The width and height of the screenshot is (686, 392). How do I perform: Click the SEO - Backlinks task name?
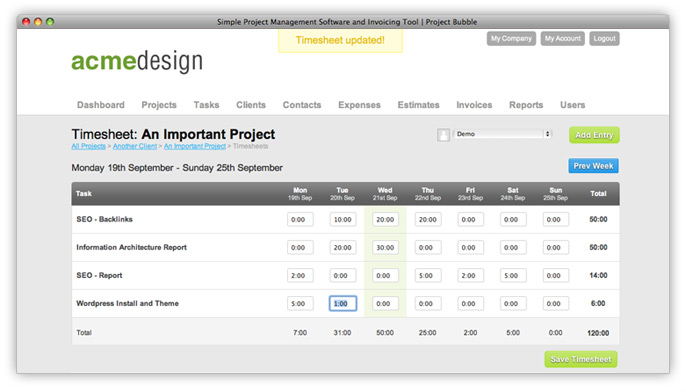[x=104, y=219]
